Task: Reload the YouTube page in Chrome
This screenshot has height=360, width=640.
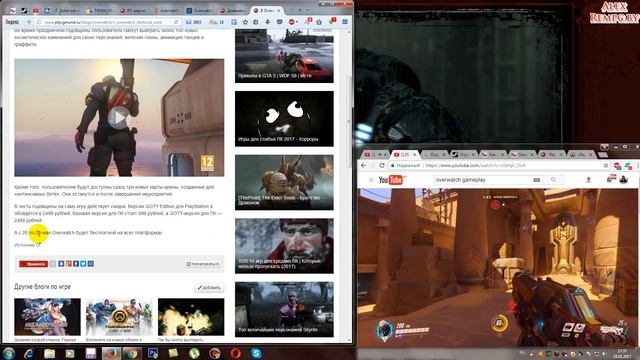Action: pos(382,165)
